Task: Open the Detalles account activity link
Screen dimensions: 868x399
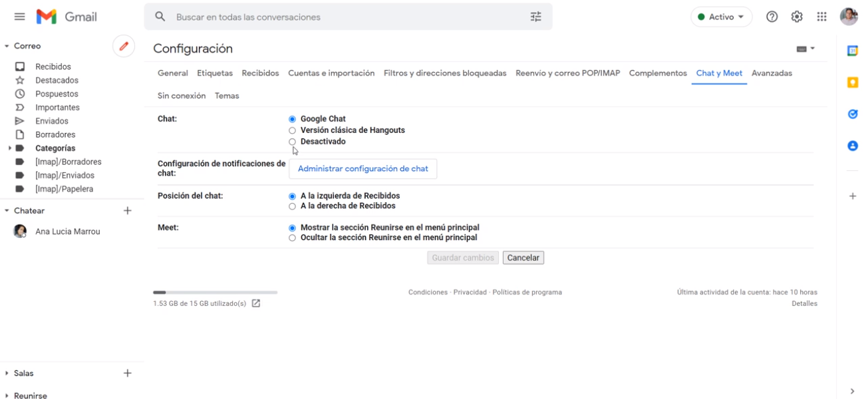Action: point(804,303)
